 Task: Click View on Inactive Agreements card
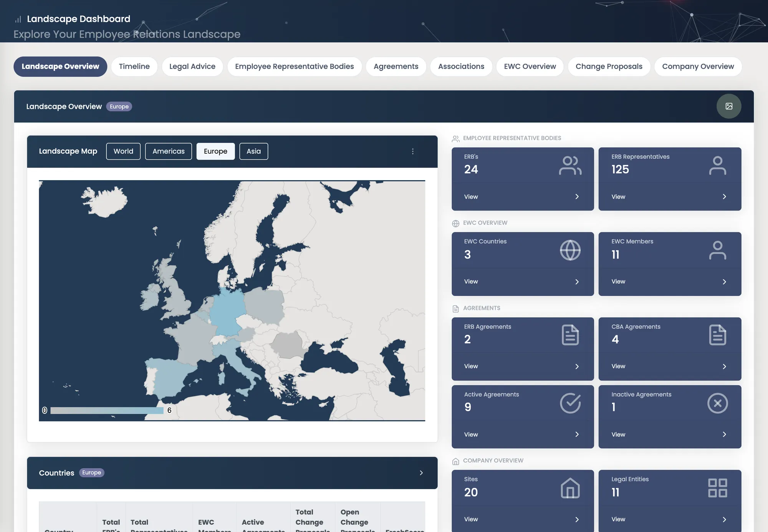618,434
